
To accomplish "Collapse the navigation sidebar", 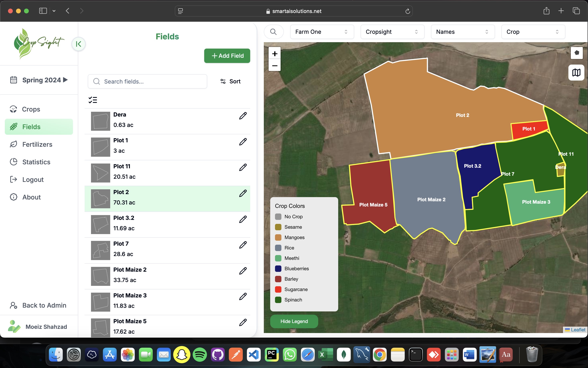I will click(78, 44).
